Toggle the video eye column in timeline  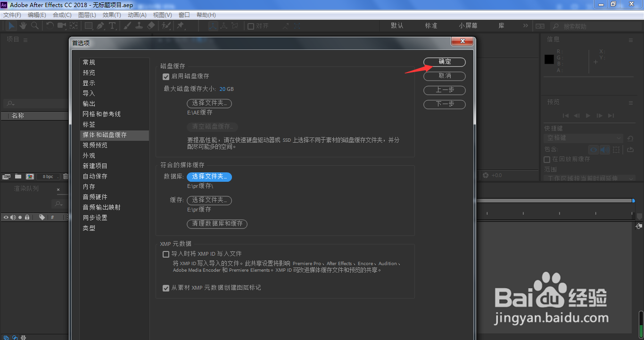6,217
